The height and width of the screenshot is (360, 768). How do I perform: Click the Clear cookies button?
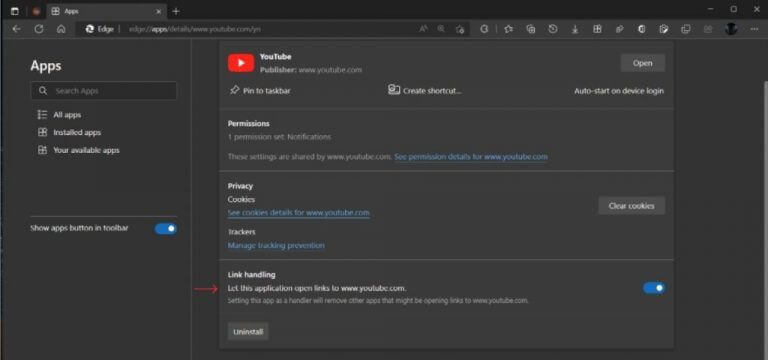(x=631, y=206)
